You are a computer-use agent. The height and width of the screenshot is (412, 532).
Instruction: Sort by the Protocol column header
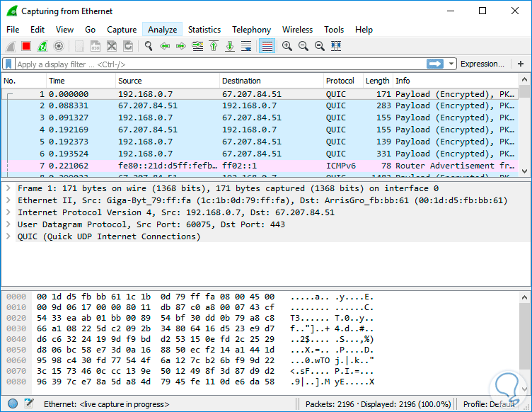(x=343, y=81)
